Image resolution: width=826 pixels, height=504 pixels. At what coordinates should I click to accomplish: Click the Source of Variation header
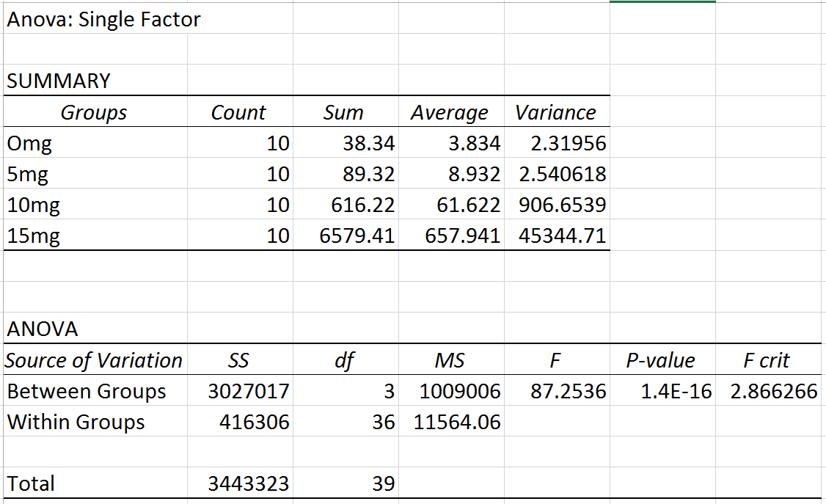(x=93, y=360)
